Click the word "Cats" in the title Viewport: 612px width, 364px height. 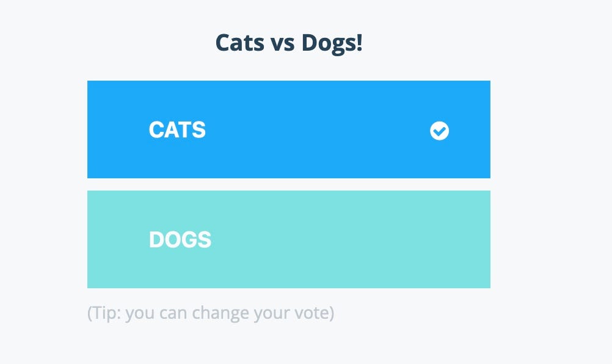click(239, 43)
